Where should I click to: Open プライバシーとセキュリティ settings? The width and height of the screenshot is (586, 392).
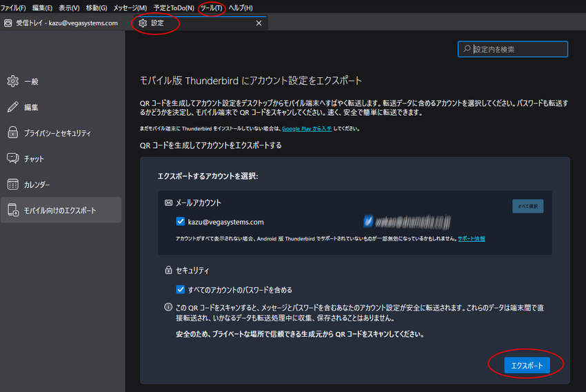61,133
